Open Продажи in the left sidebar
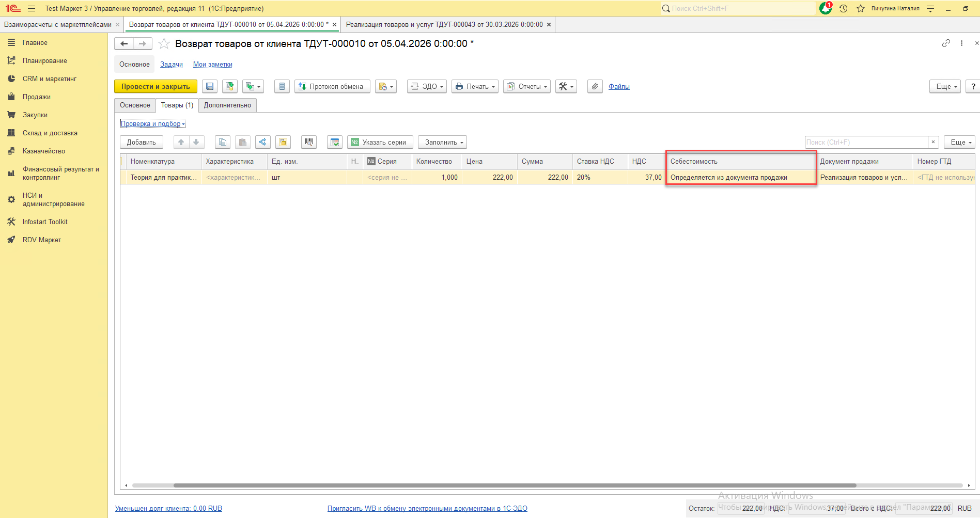This screenshot has height=518, width=980. 36,97
